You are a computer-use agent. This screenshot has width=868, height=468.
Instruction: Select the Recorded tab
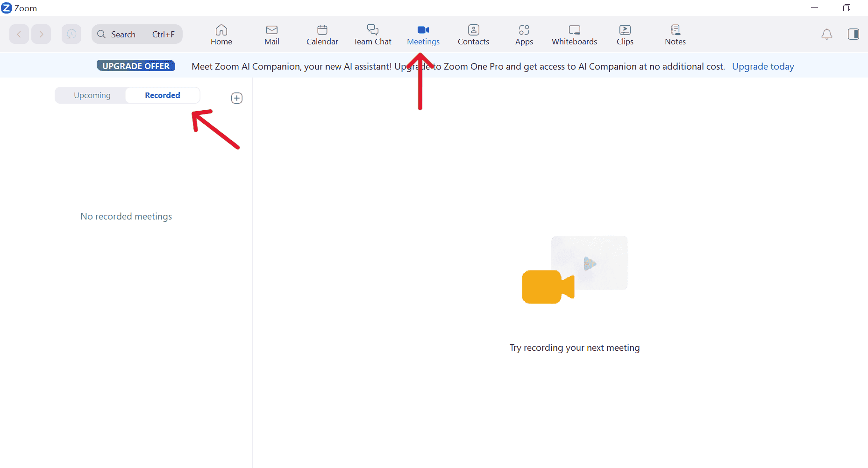click(x=163, y=95)
